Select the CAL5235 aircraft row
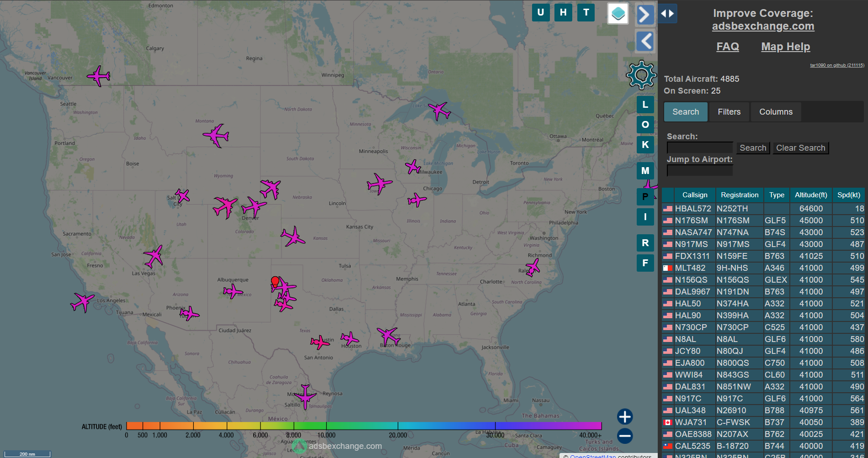868x458 pixels. 763,446
